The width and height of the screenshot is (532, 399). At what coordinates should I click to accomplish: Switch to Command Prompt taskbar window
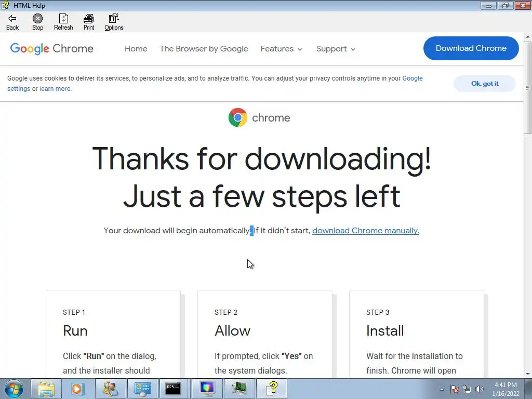[174, 389]
